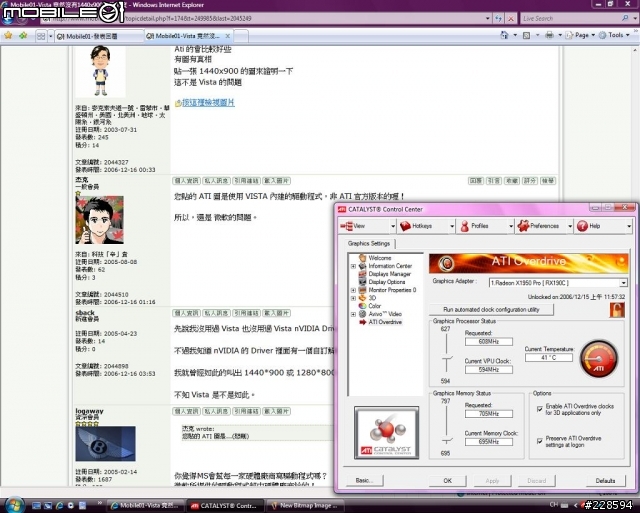Expand the Hotkeys dropdown arrow
Image resolution: width=640 pixels, height=513 pixels.
point(452,226)
